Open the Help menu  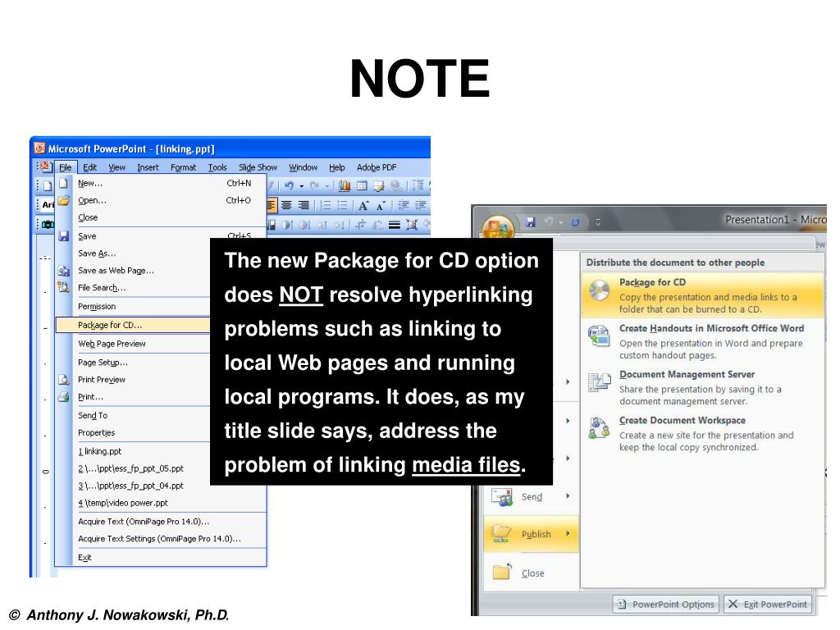tap(337, 167)
